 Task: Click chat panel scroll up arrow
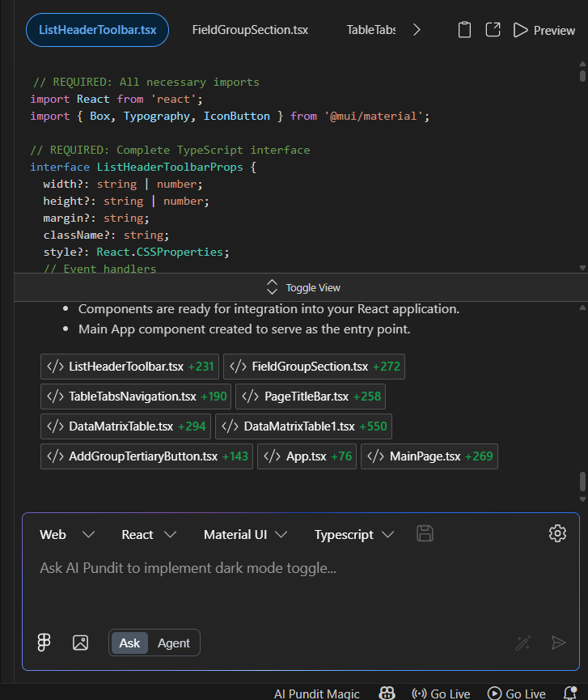(x=582, y=308)
